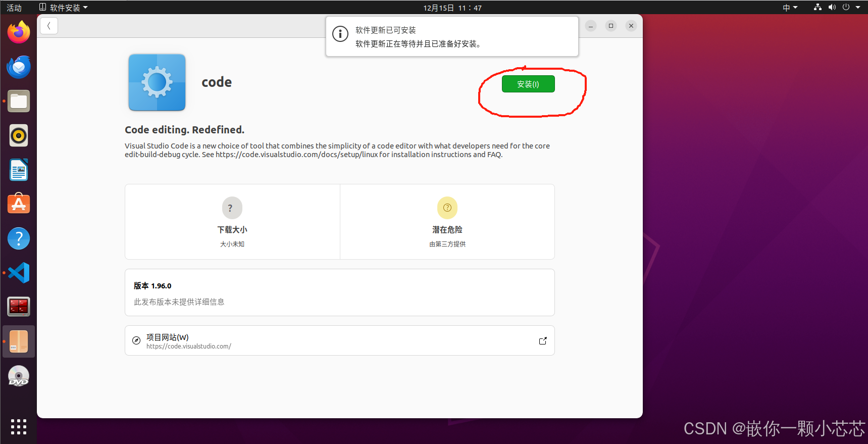Click the 'code' application title text
Viewport: 868px width, 444px height.
tap(217, 82)
